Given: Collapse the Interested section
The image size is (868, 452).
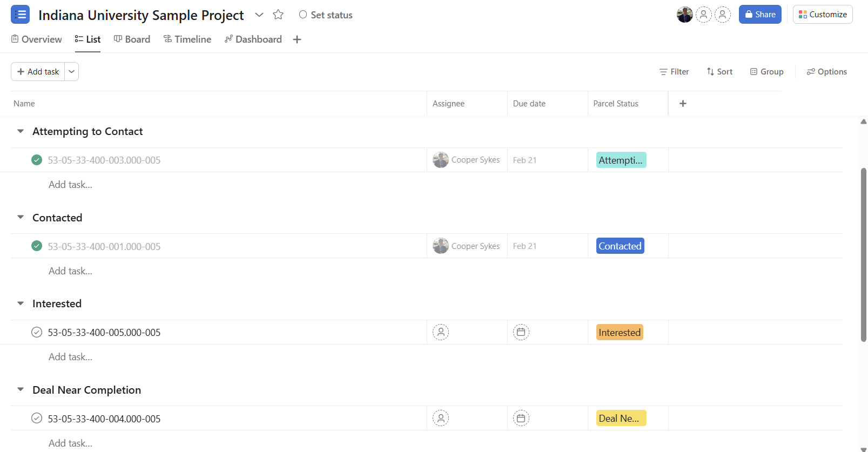Looking at the screenshot, I should 21,303.
